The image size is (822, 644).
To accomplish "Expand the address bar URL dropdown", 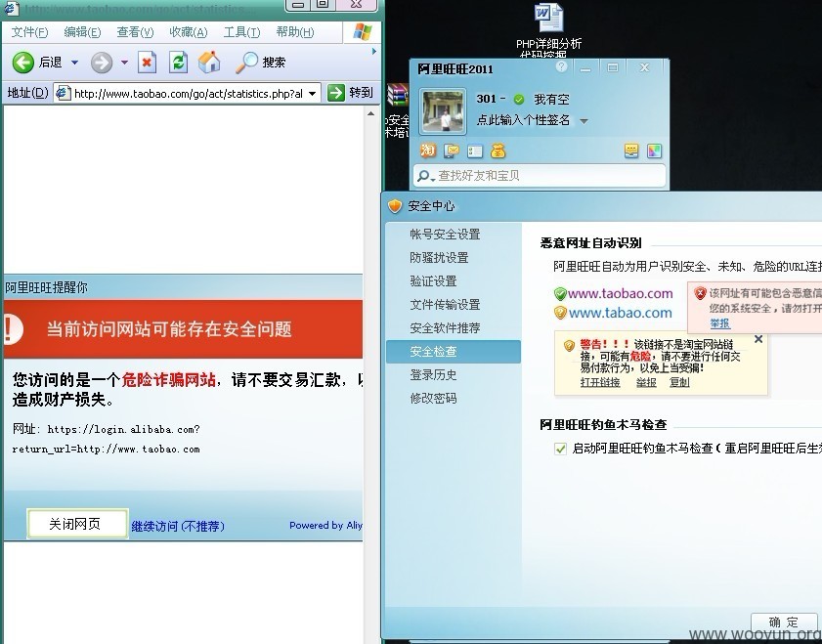I will (313, 93).
